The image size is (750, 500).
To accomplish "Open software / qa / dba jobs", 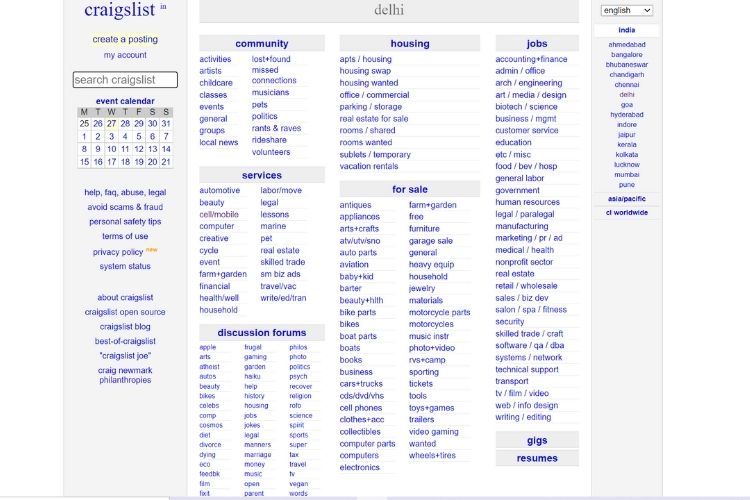I will (x=530, y=345).
